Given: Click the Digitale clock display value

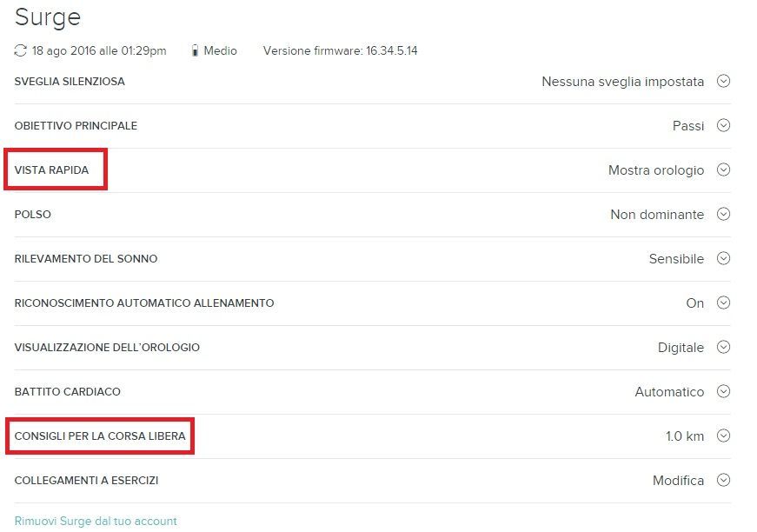Looking at the screenshot, I should 681,348.
